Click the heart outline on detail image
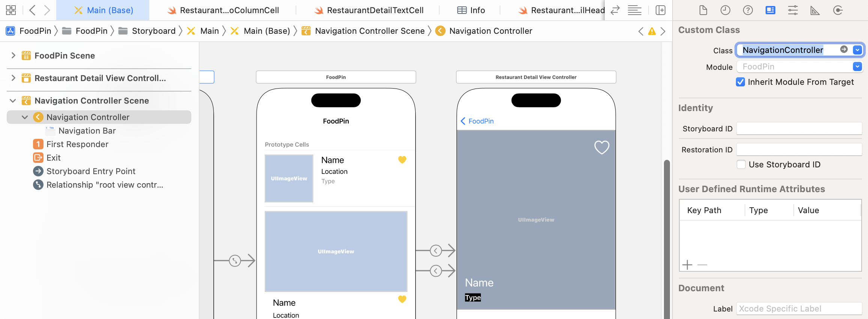This screenshot has height=319, width=868. coord(602,147)
